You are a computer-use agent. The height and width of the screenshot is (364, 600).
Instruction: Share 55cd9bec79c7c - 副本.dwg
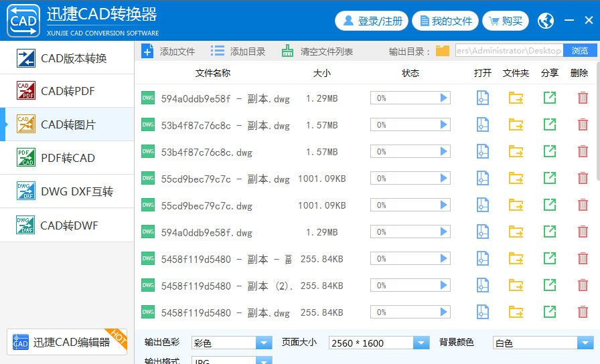(x=550, y=178)
